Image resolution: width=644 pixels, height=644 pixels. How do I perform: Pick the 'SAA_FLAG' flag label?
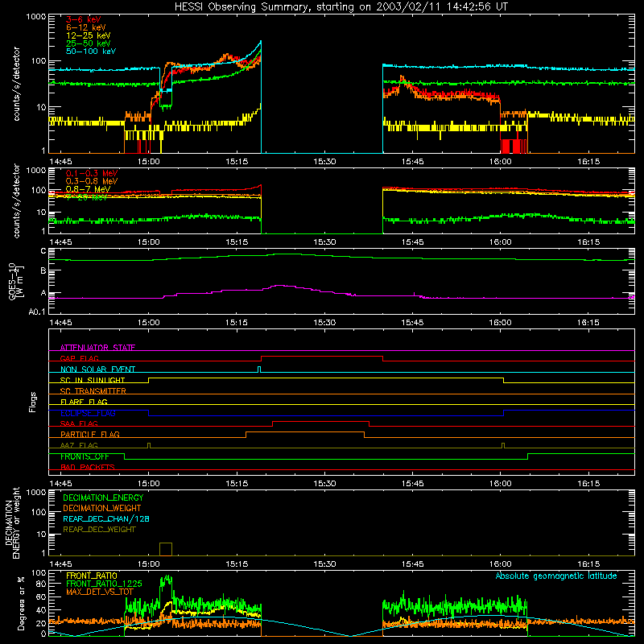[x=79, y=423]
